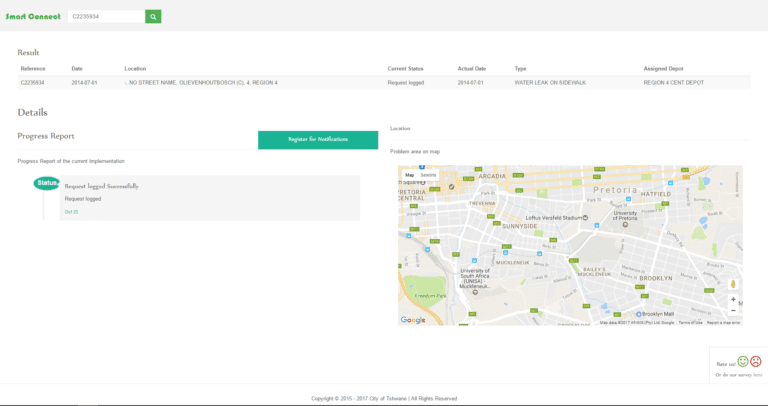Click the Register for Notifications button

tap(318, 140)
